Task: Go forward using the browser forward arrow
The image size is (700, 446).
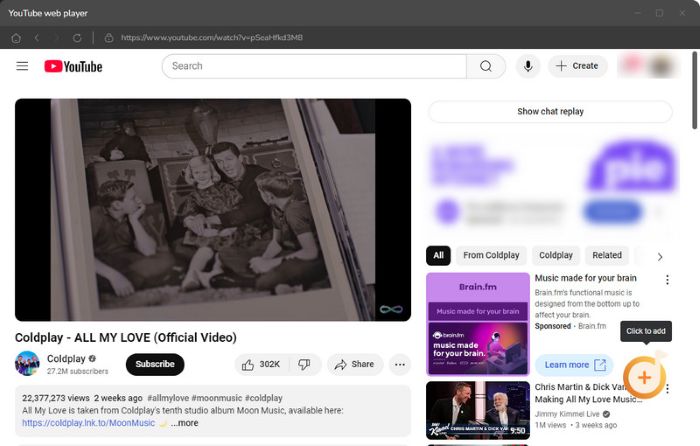Action: [x=56, y=38]
